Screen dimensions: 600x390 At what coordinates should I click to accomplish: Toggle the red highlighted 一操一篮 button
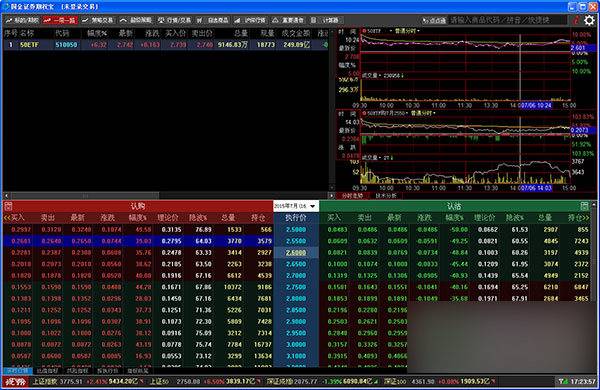(x=60, y=20)
